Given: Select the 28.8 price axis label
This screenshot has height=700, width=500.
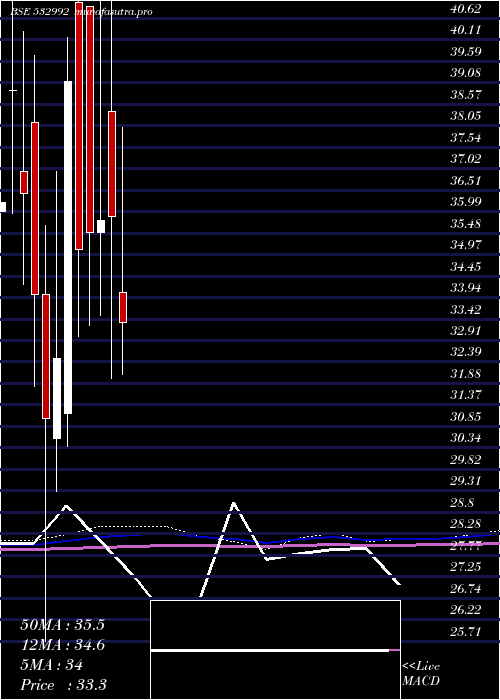Looking at the screenshot, I should [x=462, y=503].
